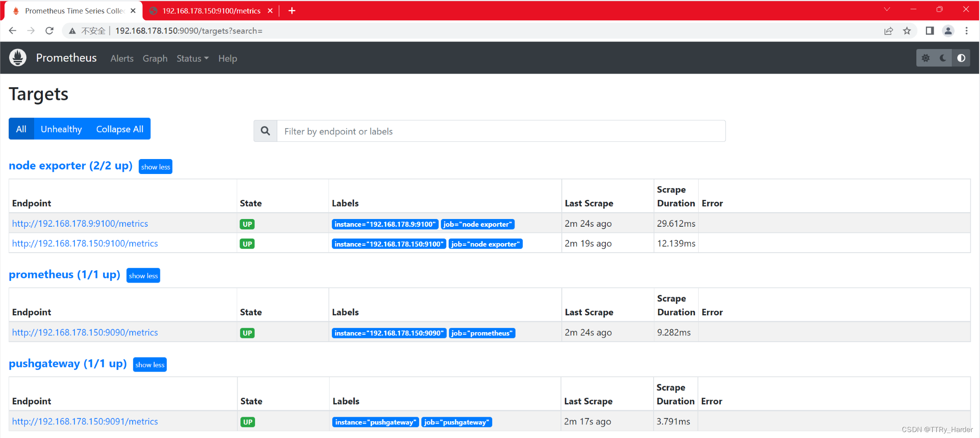Reload the page with refresh icon
Image resolution: width=980 pixels, height=438 pixels.
click(50, 30)
